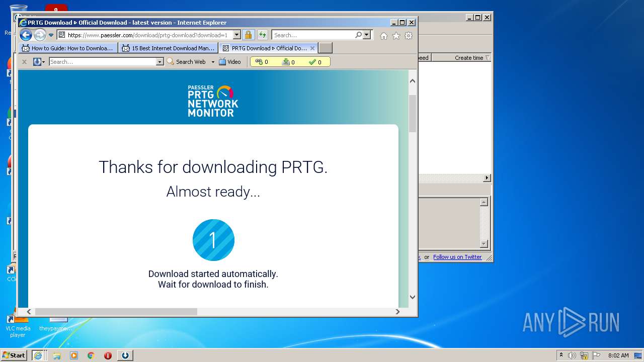The width and height of the screenshot is (644, 362).
Task: Expand the address bar autocomplete dropdown
Action: (x=236, y=35)
